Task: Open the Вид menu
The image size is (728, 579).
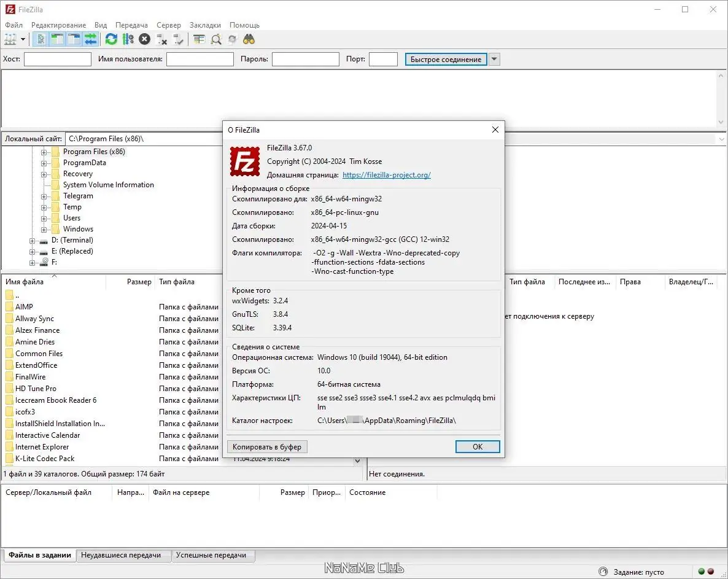Action: click(x=101, y=25)
